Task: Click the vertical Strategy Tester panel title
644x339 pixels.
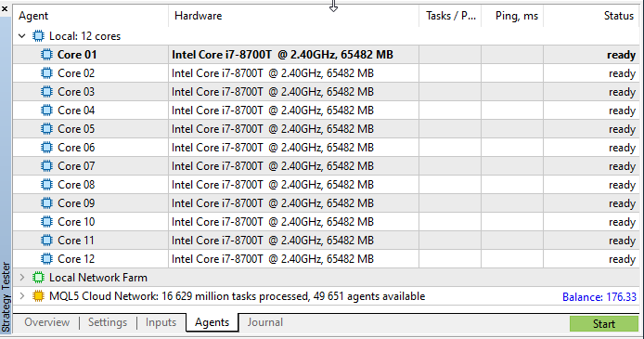Action: (x=6, y=297)
